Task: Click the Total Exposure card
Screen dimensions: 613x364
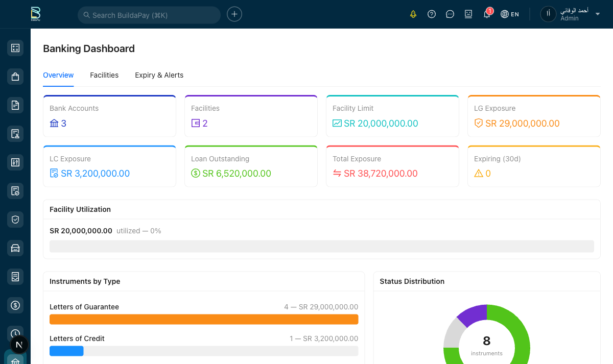Action: [392, 166]
